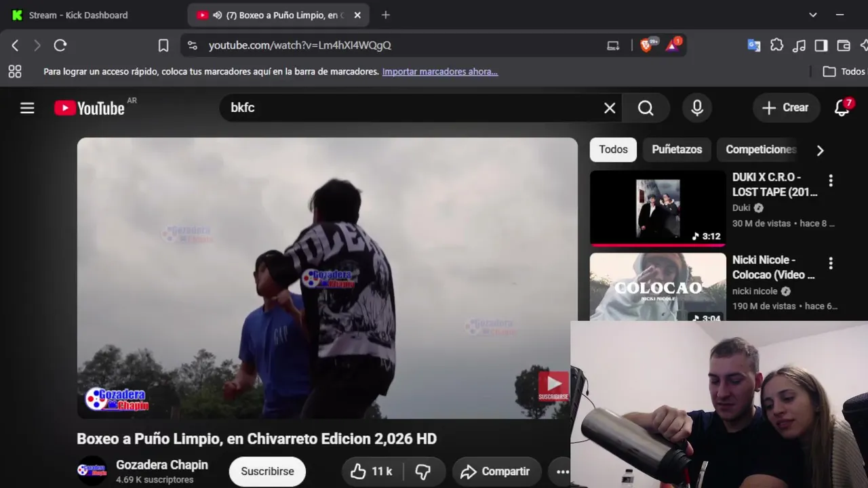Viewport: 868px width, 488px height.
Task: Click the DUKI X C.R.O - LOST TAPE title
Action: pos(775,184)
